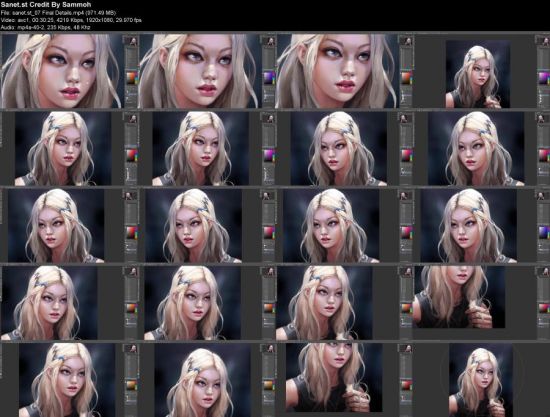
Task: Click 'Sanet.st Credit By Sammoh' header text
Action: (46, 5)
